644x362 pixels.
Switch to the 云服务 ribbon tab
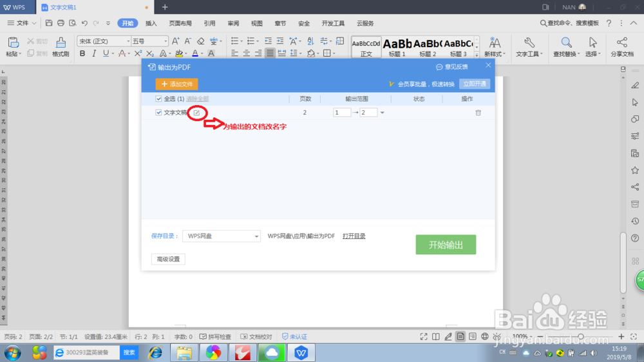pyautogui.click(x=365, y=23)
